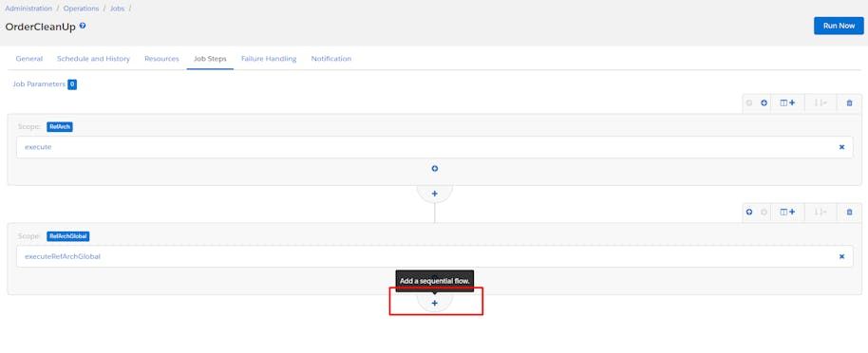The width and height of the screenshot is (868, 353).
Task: Navigate to Jobs breadcrumb
Action: (x=117, y=9)
